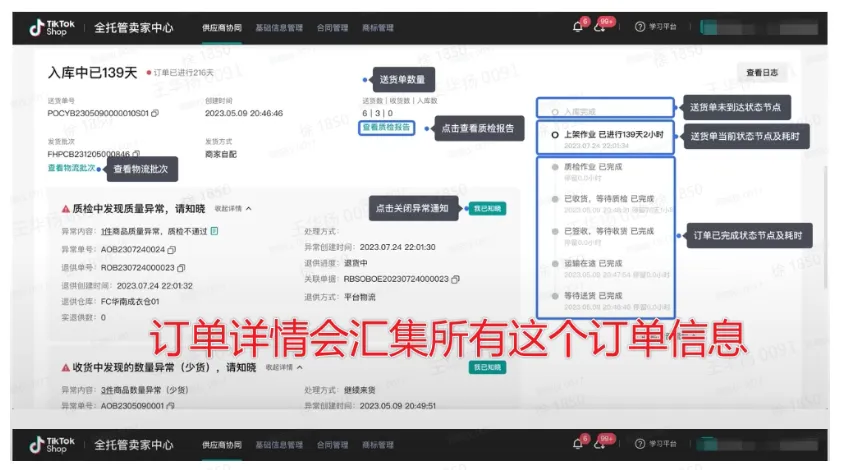Acknowledge quantity anomaly with 我已知晓
This screenshot has height=470, width=843.
pos(487,367)
